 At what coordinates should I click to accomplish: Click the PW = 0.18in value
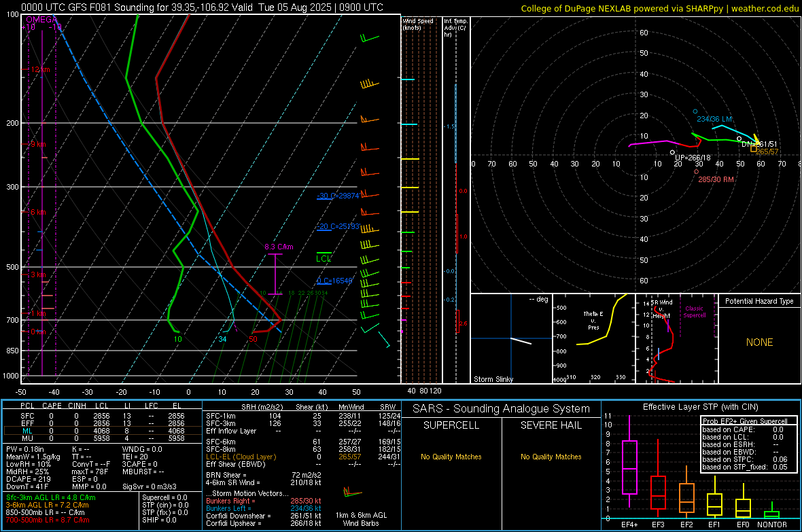[25, 449]
